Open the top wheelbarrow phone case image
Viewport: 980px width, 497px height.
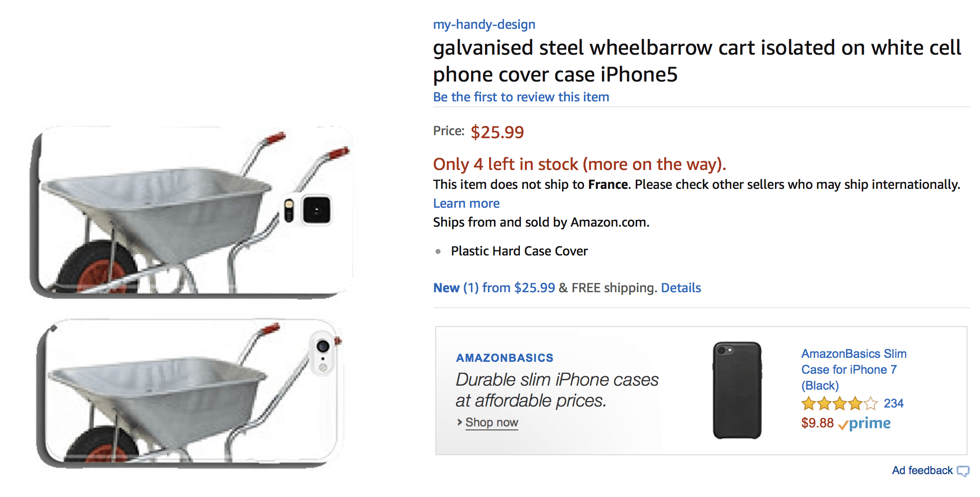(x=192, y=211)
